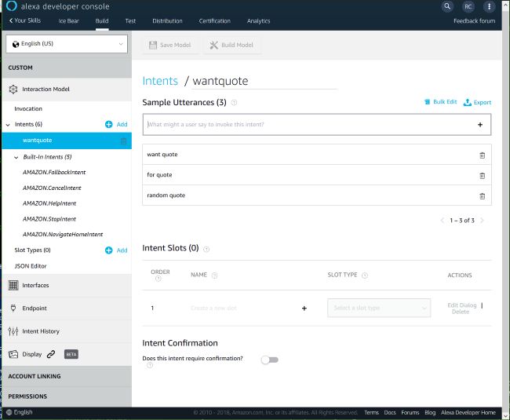Click plus icon to add intent
Image resolution: width=510 pixels, height=420 pixels.
click(108, 124)
